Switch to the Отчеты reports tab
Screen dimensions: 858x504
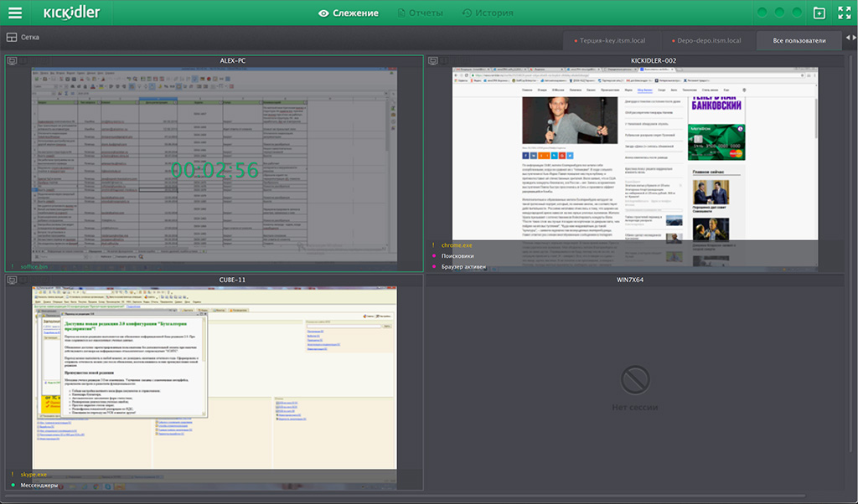tap(421, 13)
